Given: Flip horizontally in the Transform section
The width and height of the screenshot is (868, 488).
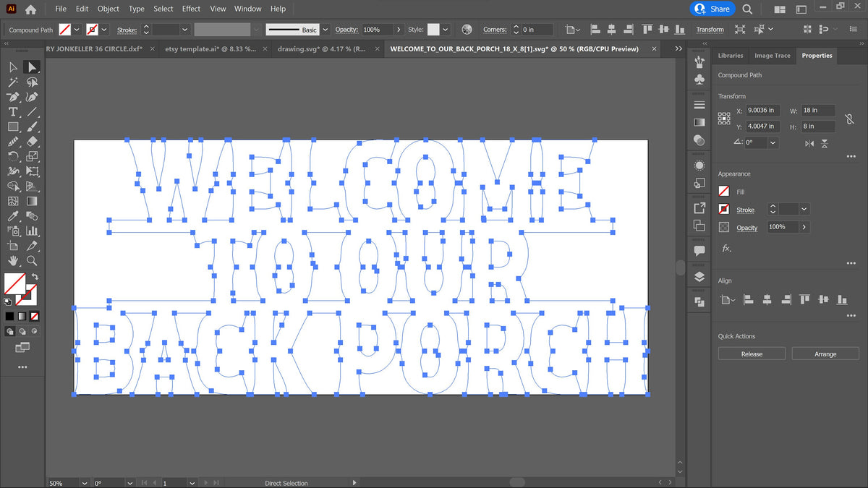Looking at the screenshot, I should [x=809, y=144].
